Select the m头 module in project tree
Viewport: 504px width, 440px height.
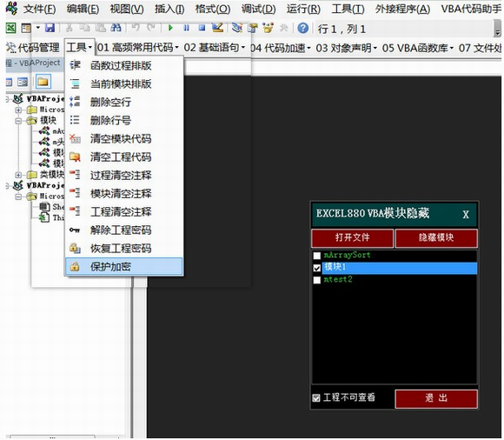coord(52,142)
